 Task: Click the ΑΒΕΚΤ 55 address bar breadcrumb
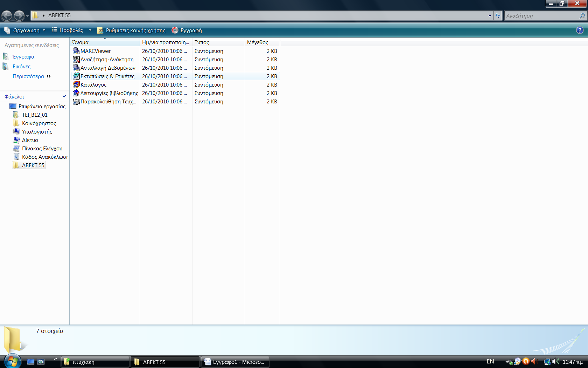point(59,15)
